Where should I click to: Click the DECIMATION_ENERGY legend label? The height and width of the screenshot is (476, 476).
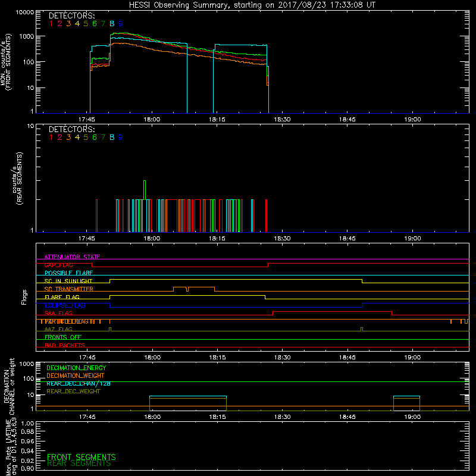point(76,368)
